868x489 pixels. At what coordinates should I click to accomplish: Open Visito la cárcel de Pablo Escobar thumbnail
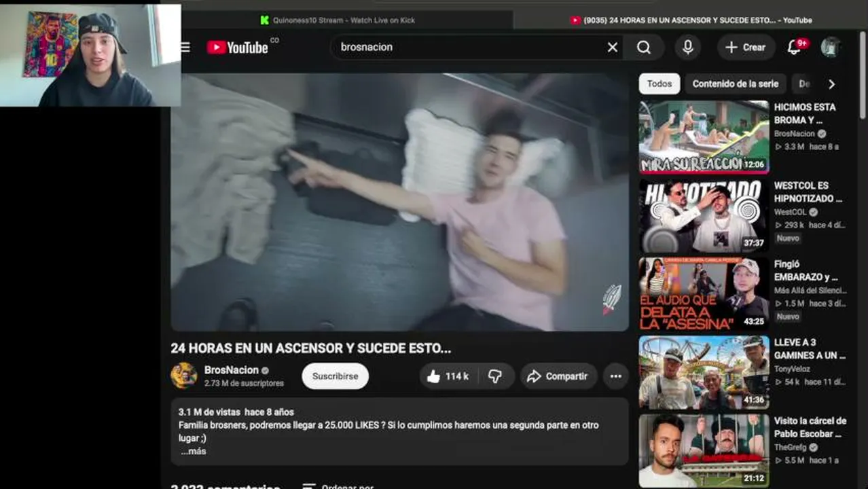point(704,451)
